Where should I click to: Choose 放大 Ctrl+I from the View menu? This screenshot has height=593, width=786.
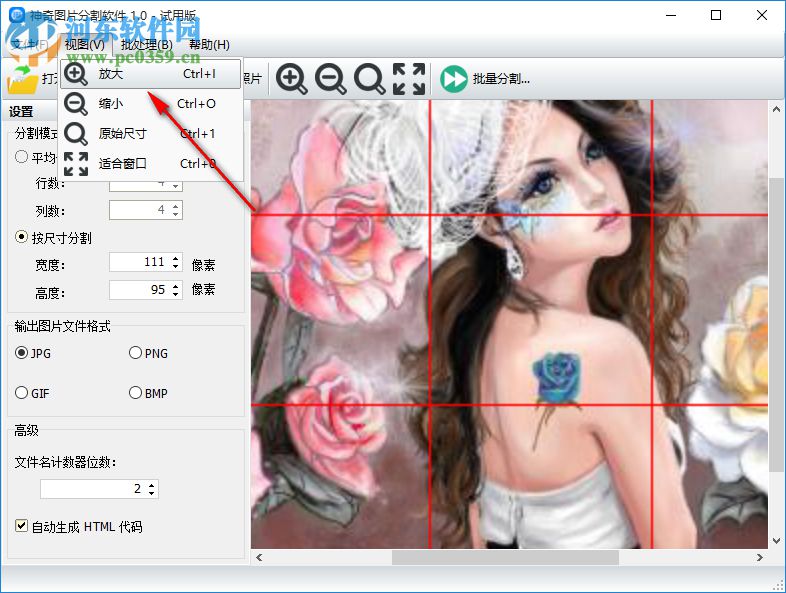[150, 74]
